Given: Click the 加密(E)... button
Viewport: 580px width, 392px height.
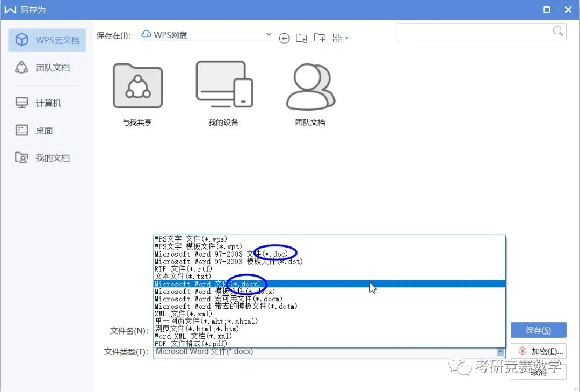Looking at the screenshot, I should coord(539,351).
